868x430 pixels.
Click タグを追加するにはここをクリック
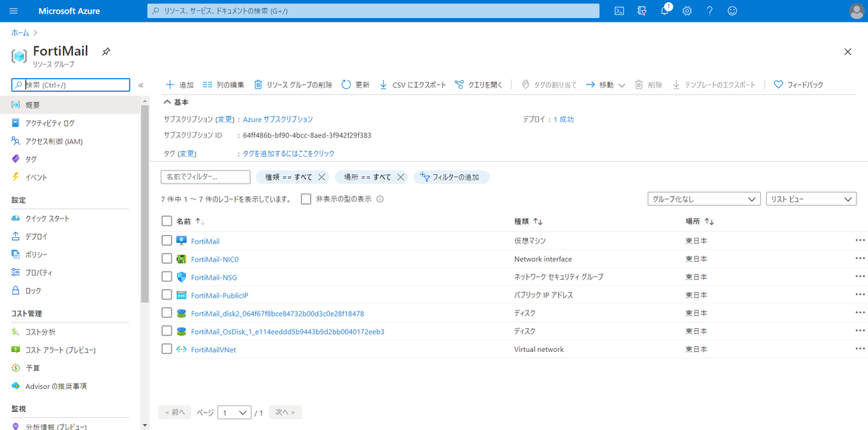289,154
